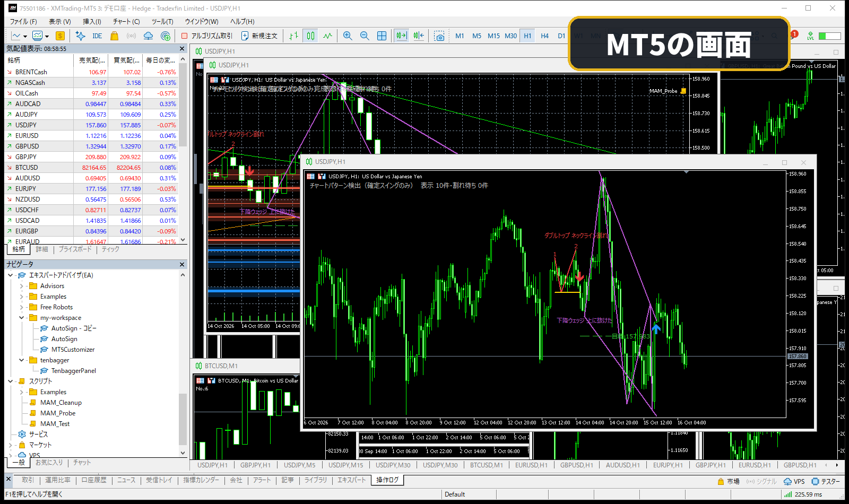
Task: Click the 新規注文 button
Action: 259,36
